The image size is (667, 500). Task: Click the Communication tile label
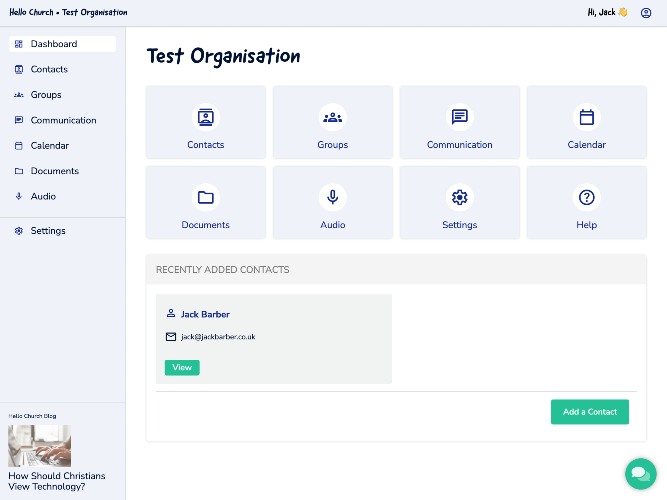pos(459,145)
